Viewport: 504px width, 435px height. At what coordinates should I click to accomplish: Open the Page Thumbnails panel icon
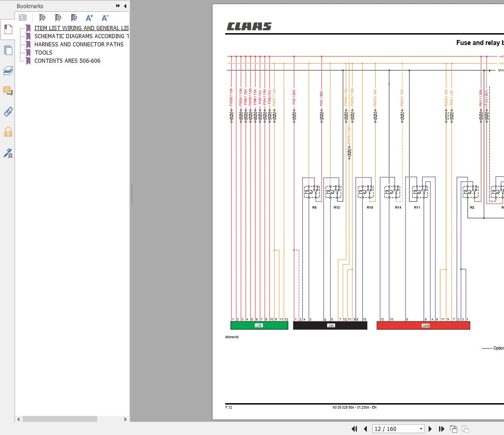click(8, 50)
